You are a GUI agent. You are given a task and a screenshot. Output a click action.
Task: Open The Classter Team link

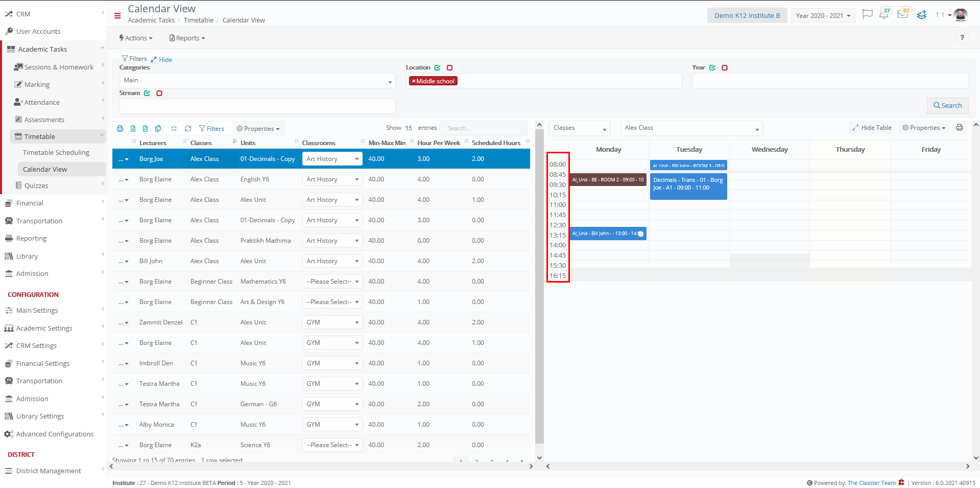pyautogui.click(x=871, y=483)
